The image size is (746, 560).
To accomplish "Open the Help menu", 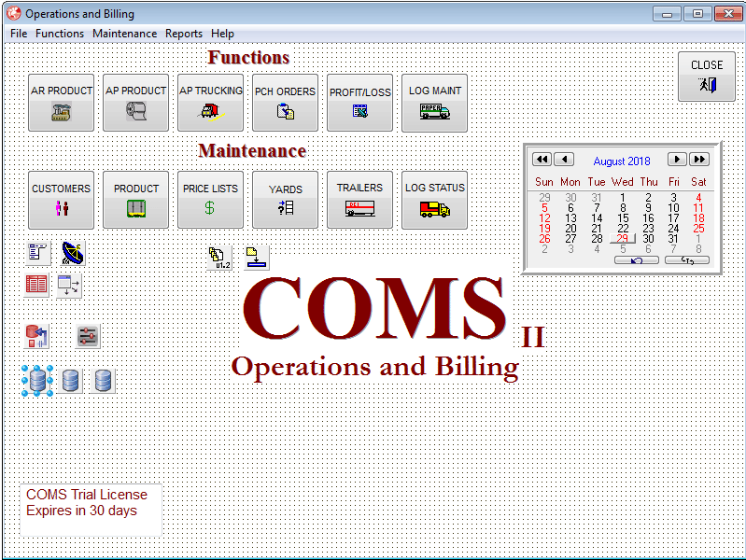I will click(222, 34).
